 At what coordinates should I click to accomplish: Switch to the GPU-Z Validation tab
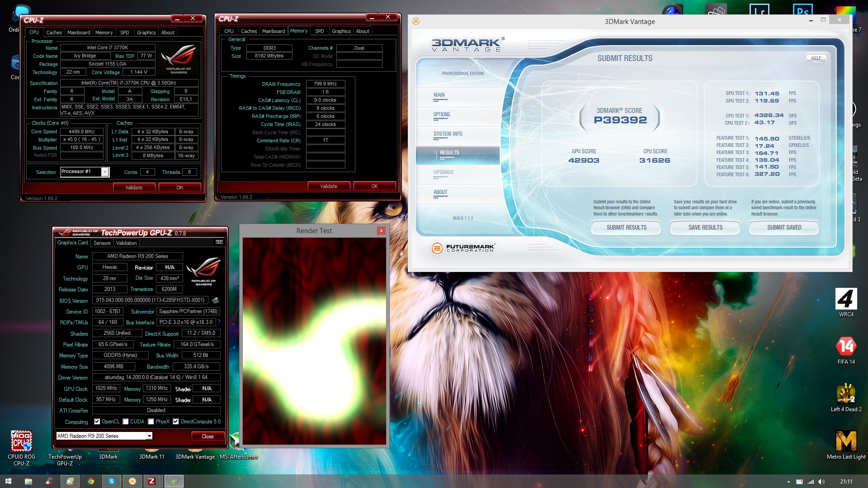click(x=126, y=243)
